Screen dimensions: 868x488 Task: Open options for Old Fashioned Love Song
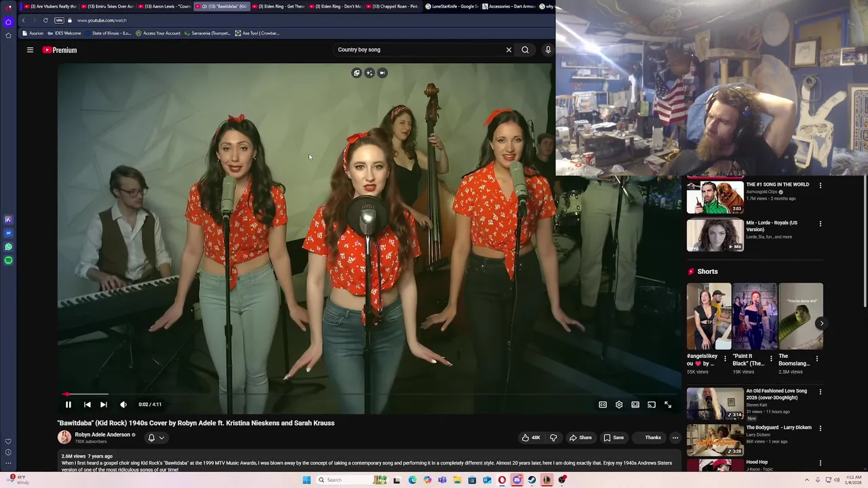tap(820, 392)
